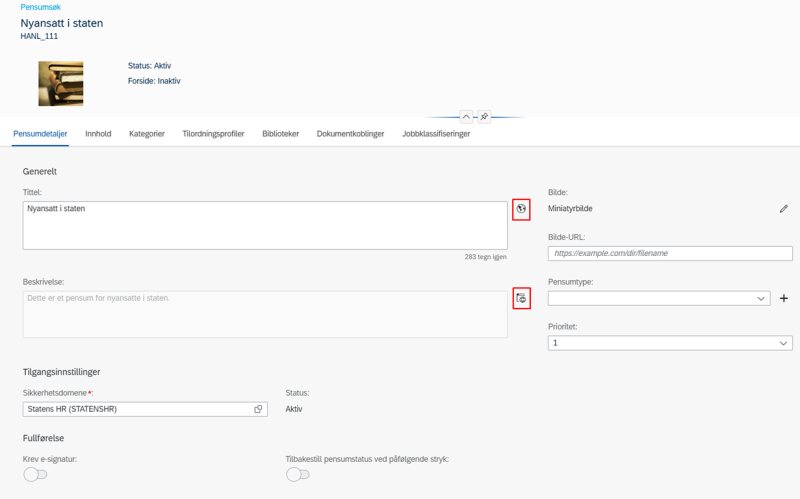800x499 pixels.
Task: Click the books thumbnail image
Action: (61, 84)
